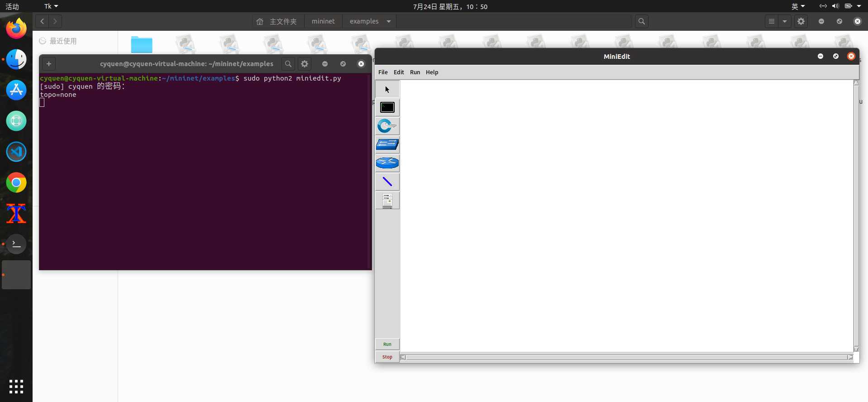Click the red Stop button in MiniEdit

click(387, 357)
